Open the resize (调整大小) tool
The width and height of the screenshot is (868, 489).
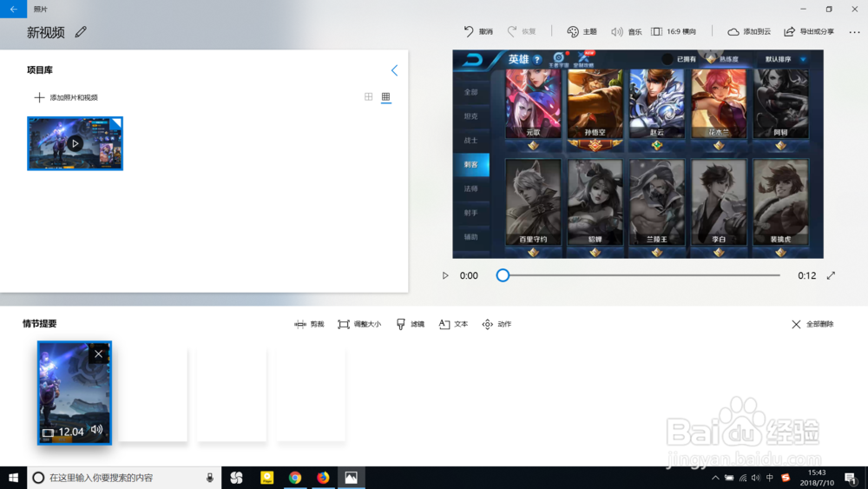[359, 324]
